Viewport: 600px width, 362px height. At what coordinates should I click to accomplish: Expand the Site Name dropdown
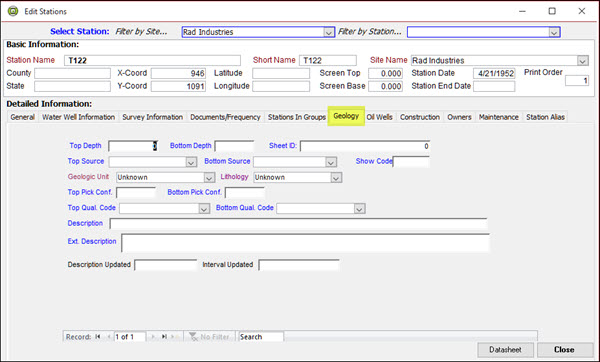583,60
